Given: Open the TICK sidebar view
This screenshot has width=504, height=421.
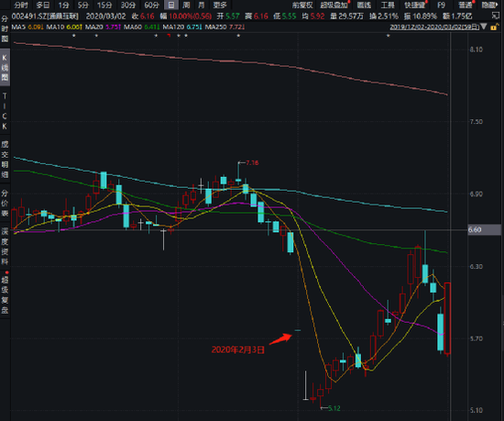Looking at the screenshot, I should (5, 111).
